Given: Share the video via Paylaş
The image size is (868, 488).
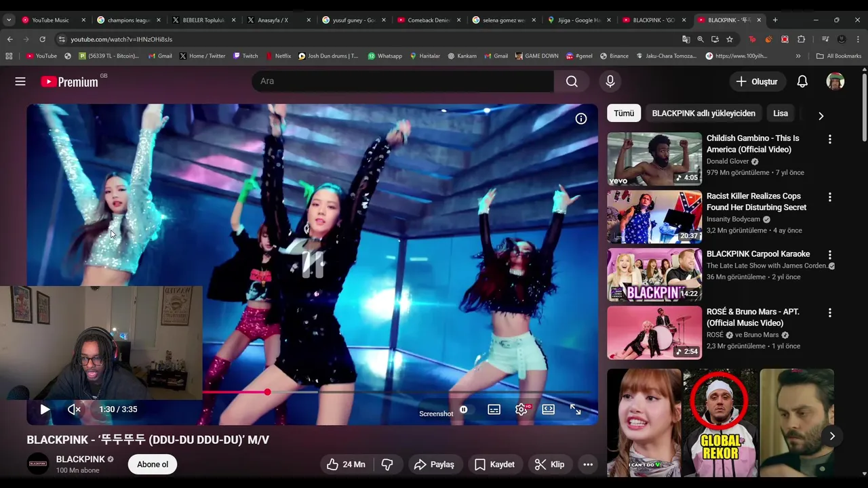Looking at the screenshot, I should click(x=434, y=464).
